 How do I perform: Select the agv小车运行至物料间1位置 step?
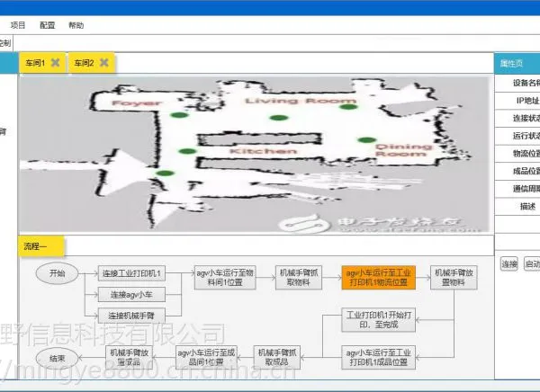tap(225, 278)
